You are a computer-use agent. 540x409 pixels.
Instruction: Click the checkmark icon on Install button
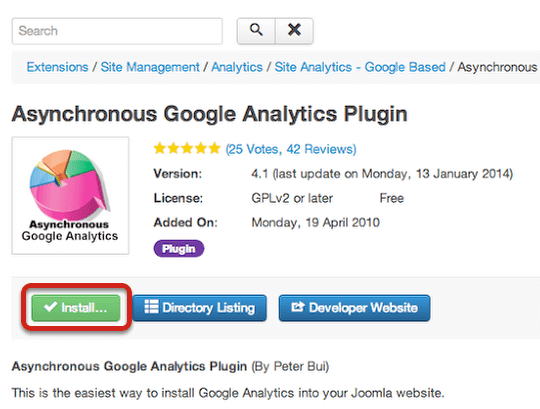pos(51,307)
